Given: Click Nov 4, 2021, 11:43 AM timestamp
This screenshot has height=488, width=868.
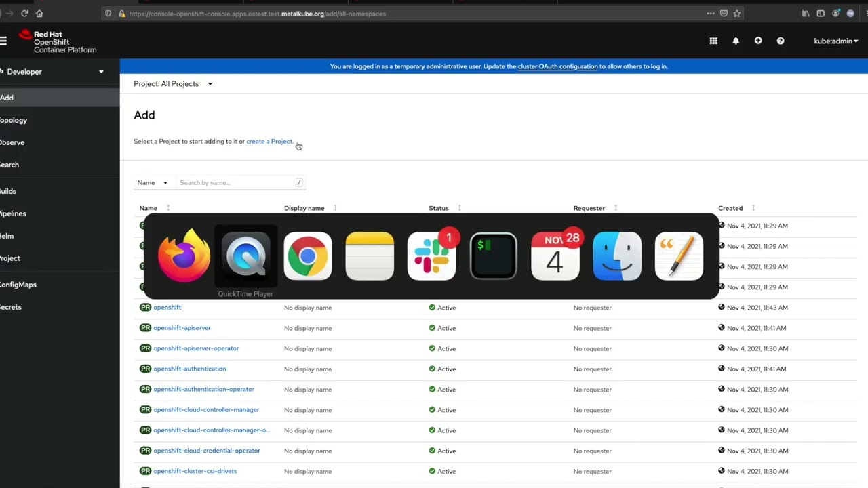Looking at the screenshot, I should [x=757, y=308].
